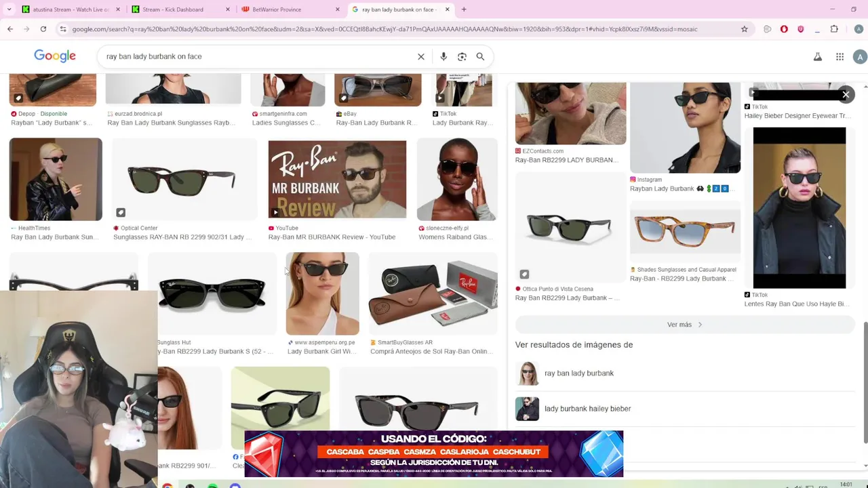
Task: Go forward to the next page
Action: pos(26,29)
